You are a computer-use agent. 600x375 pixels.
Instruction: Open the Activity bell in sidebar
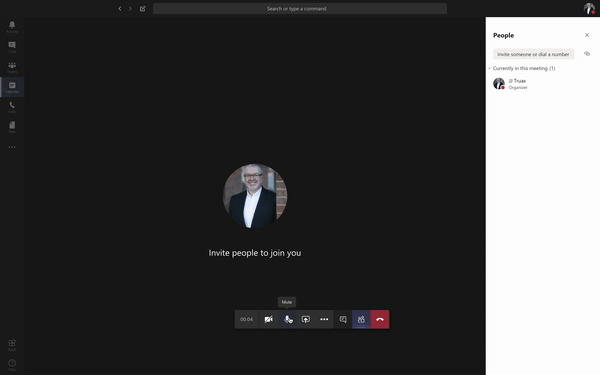pyautogui.click(x=12, y=27)
